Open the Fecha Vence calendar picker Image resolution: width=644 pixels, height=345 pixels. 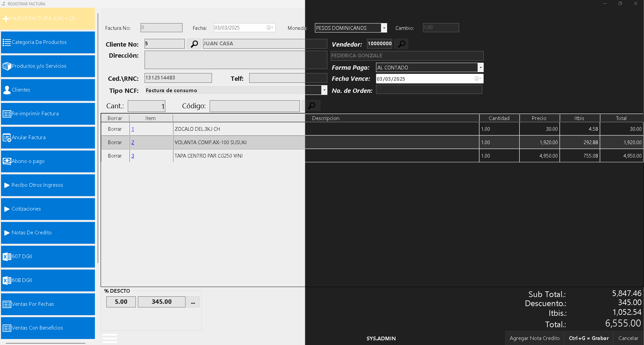point(478,79)
